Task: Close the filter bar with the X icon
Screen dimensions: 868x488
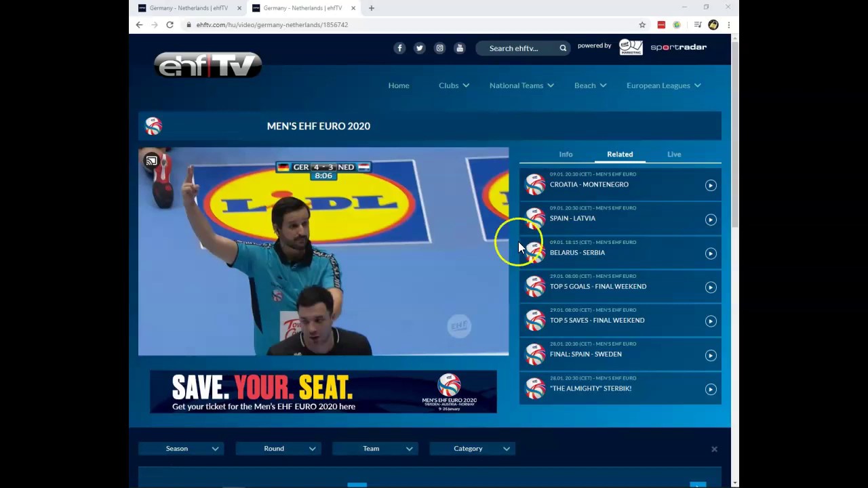Action: coord(714,449)
